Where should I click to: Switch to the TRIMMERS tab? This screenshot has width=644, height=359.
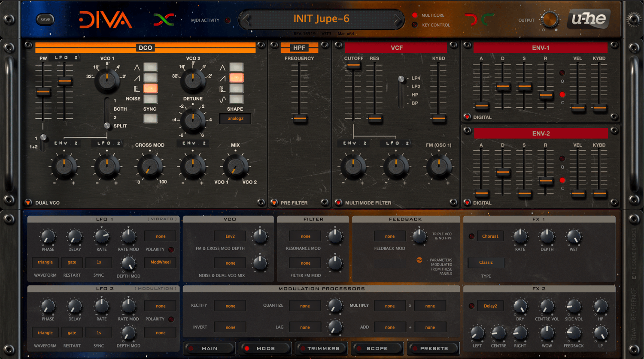pyautogui.click(x=321, y=348)
